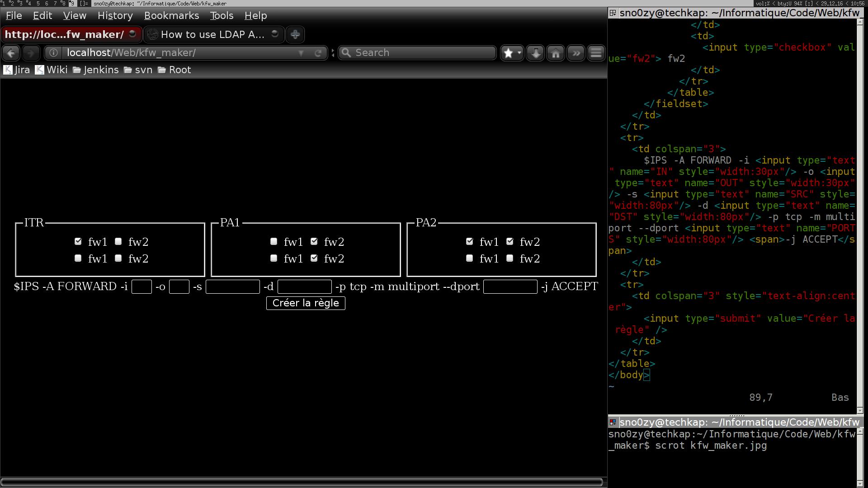Click the </fieldset> line in the vim editor
The image size is (868, 488).
[x=676, y=104]
